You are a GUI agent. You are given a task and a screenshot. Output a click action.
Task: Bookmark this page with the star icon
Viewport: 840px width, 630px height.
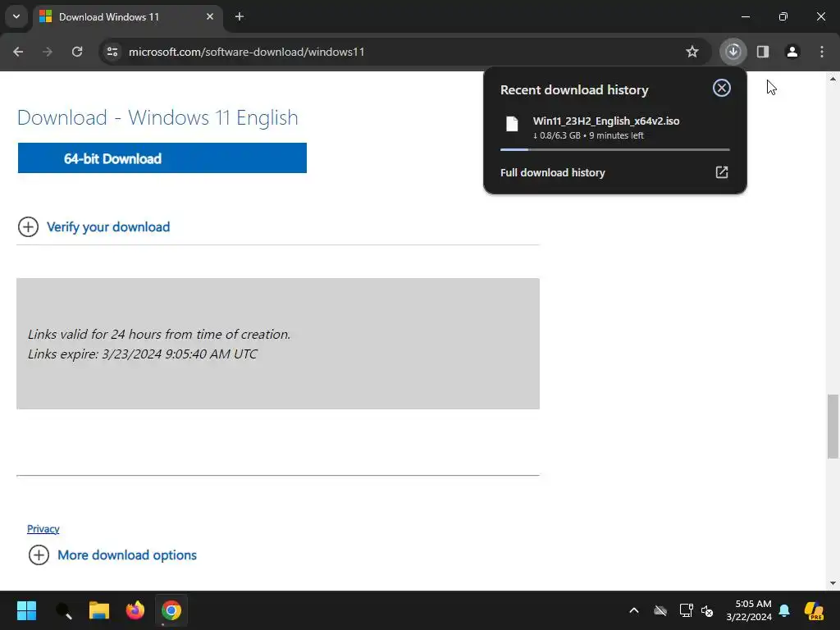(692, 52)
